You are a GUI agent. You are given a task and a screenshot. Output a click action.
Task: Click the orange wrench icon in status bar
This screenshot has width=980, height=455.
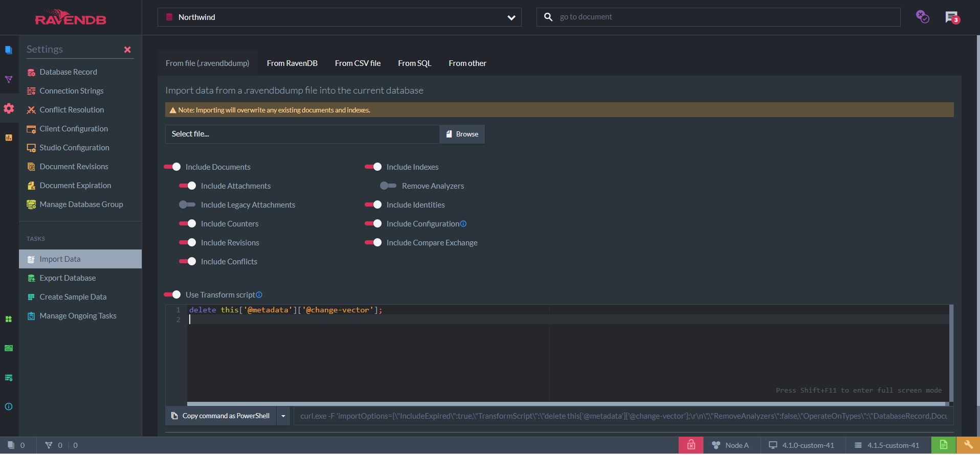pyautogui.click(x=968, y=445)
